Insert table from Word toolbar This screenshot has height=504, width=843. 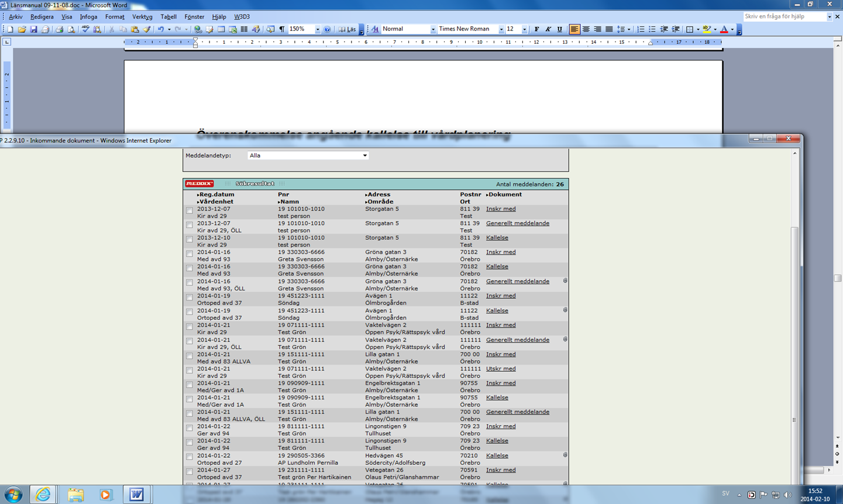(x=221, y=29)
